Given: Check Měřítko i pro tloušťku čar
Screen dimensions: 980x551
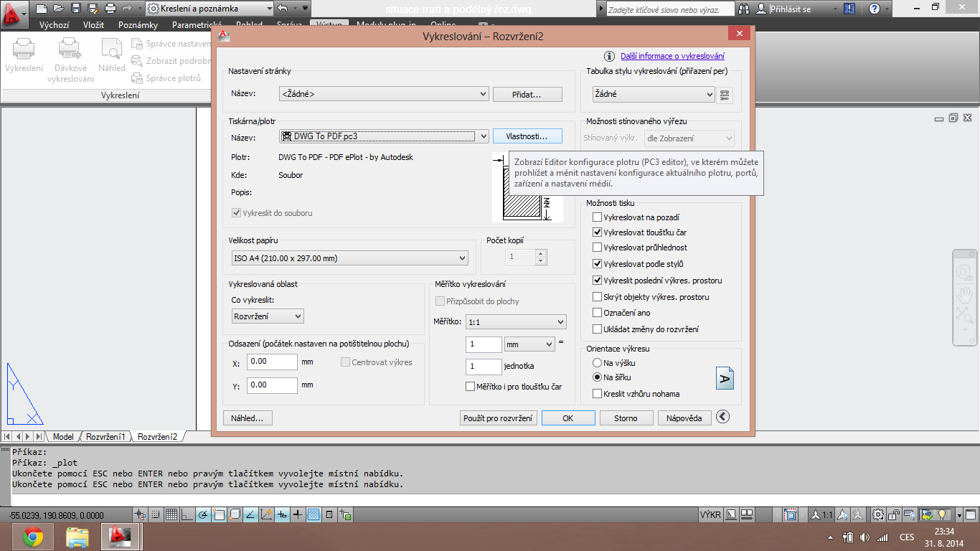Looking at the screenshot, I should 470,387.
